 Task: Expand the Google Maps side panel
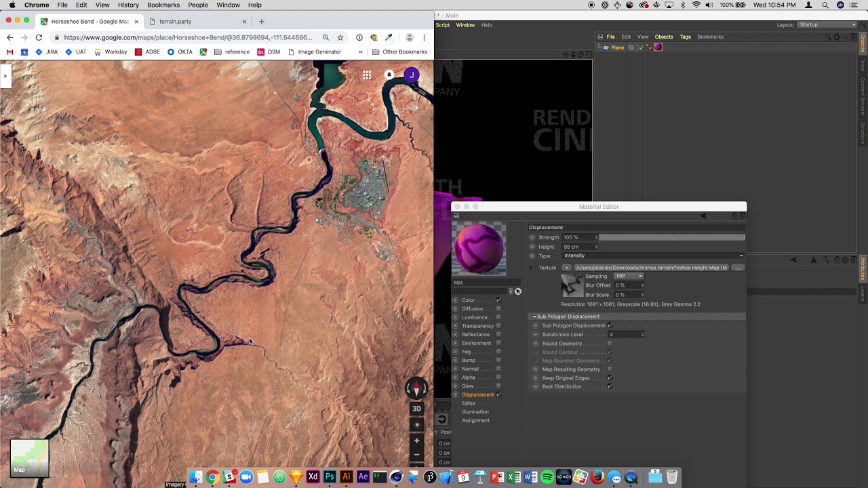click(5, 77)
